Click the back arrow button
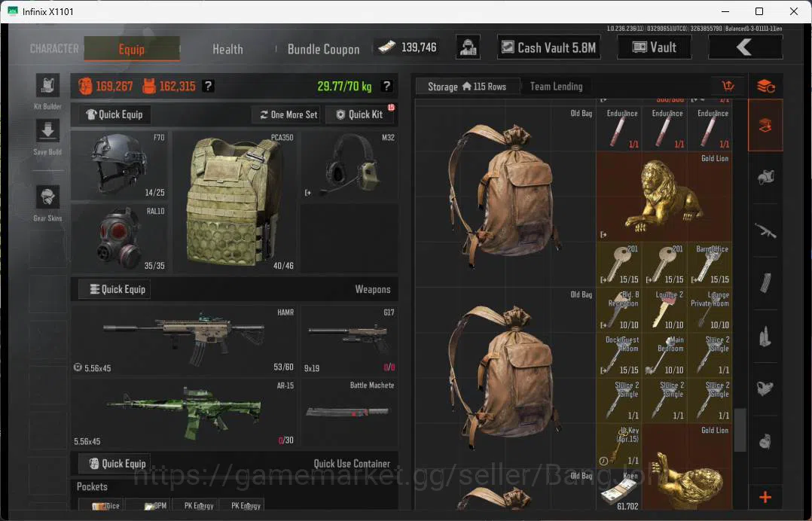Screen dimensions: 812x521 [x=745, y=47]
